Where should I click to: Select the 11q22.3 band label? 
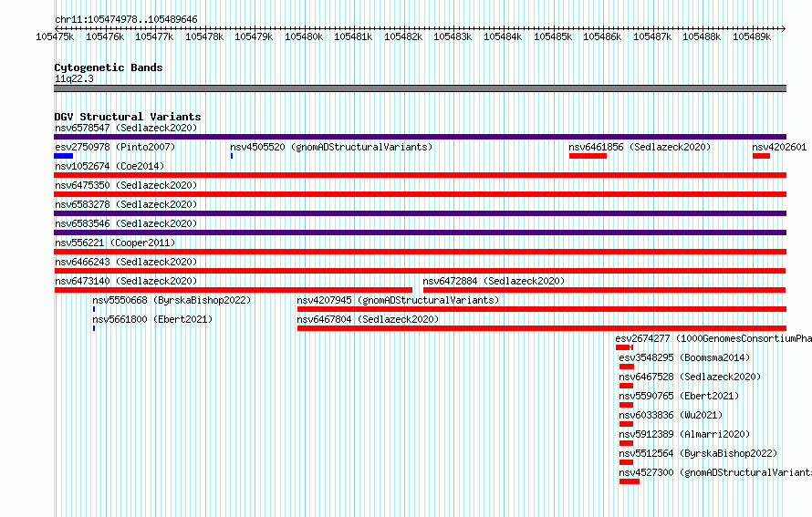coord(74,78)
